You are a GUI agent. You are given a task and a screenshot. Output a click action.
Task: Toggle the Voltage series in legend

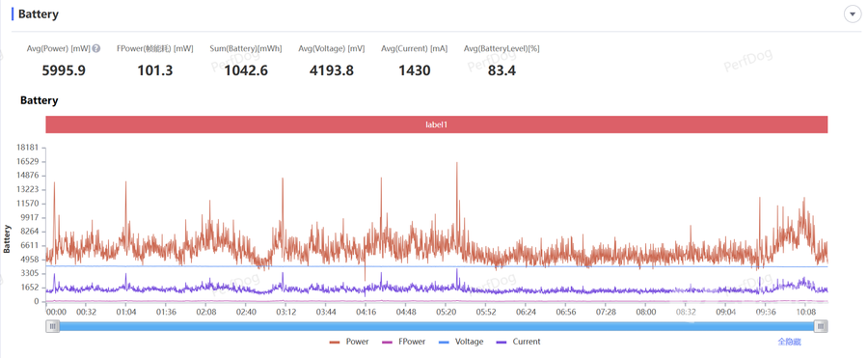[461, 342]
